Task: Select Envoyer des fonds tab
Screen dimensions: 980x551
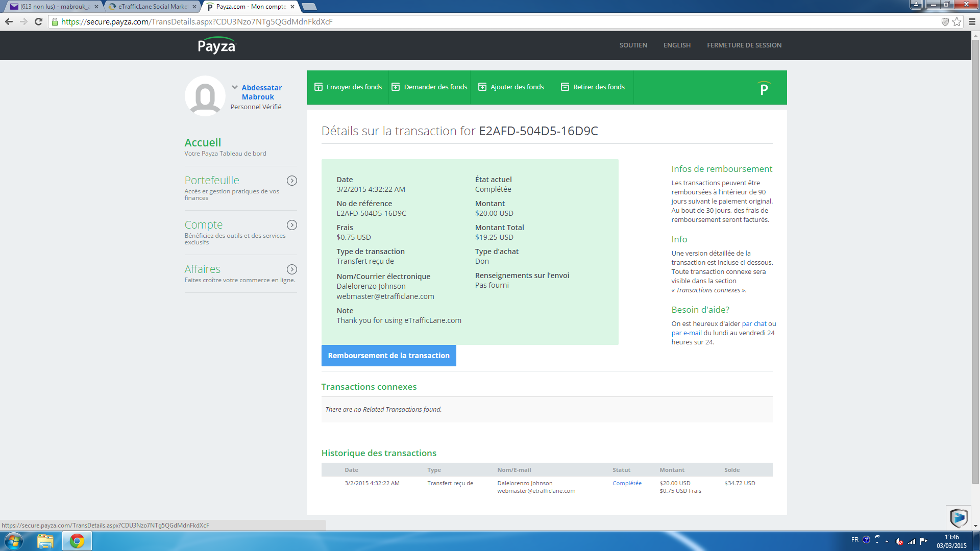Action: 348,87
